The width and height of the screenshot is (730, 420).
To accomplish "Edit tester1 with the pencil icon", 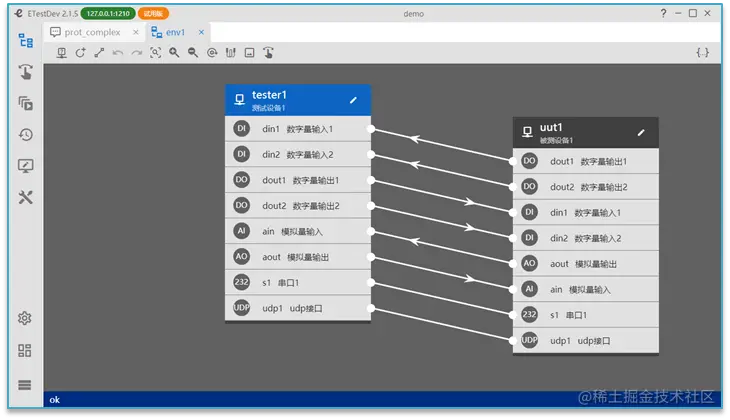I will [x=353, y=100].
